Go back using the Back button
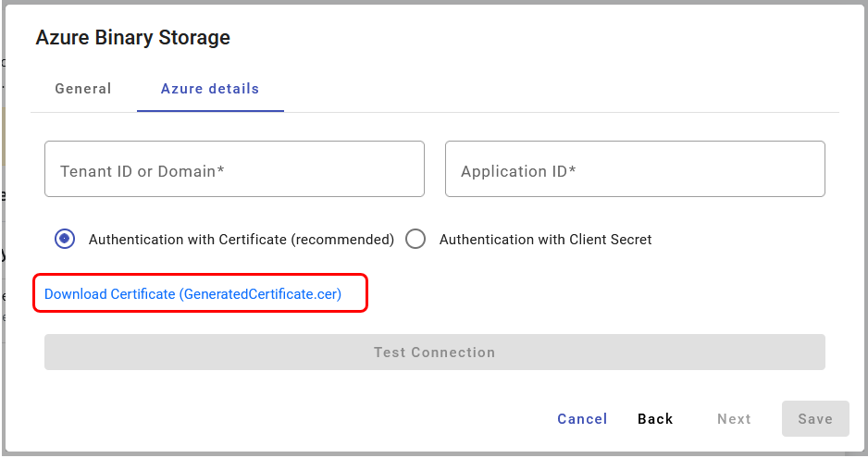Viewport: 868px width, 458px height. tap(655, 419)
